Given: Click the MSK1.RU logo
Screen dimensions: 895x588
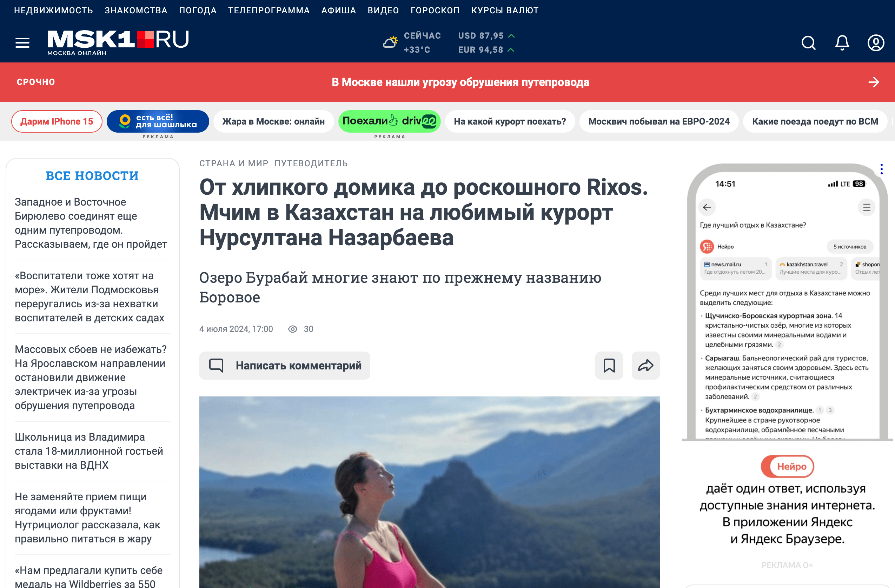Looking at the screenshot, I should coord(118,42).
